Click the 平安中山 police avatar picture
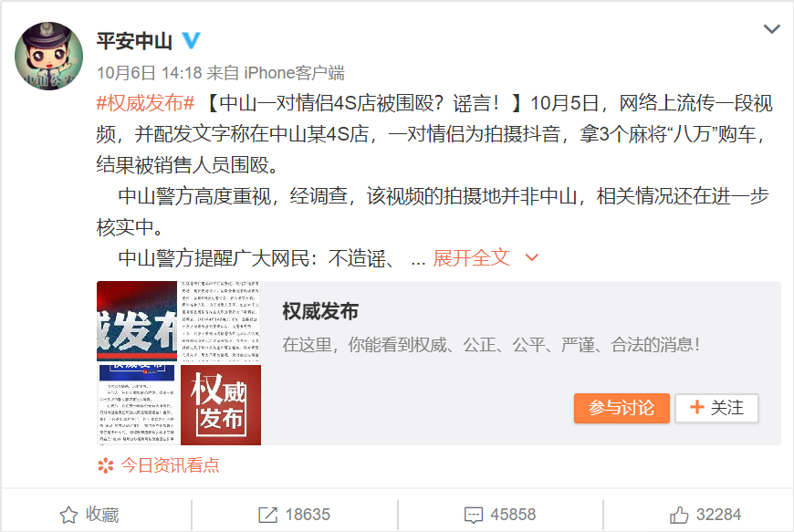Screen dimensions: 794x532 click(48, 57)
